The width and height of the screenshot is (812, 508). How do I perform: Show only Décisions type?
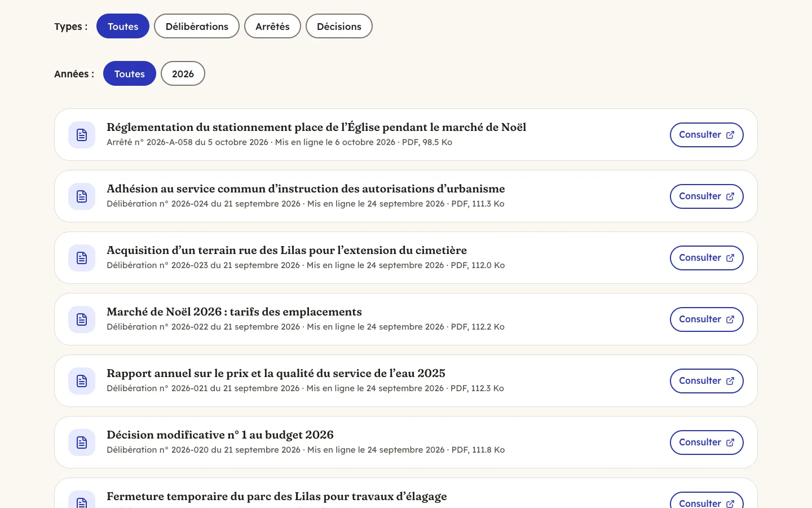coord(339,26)
